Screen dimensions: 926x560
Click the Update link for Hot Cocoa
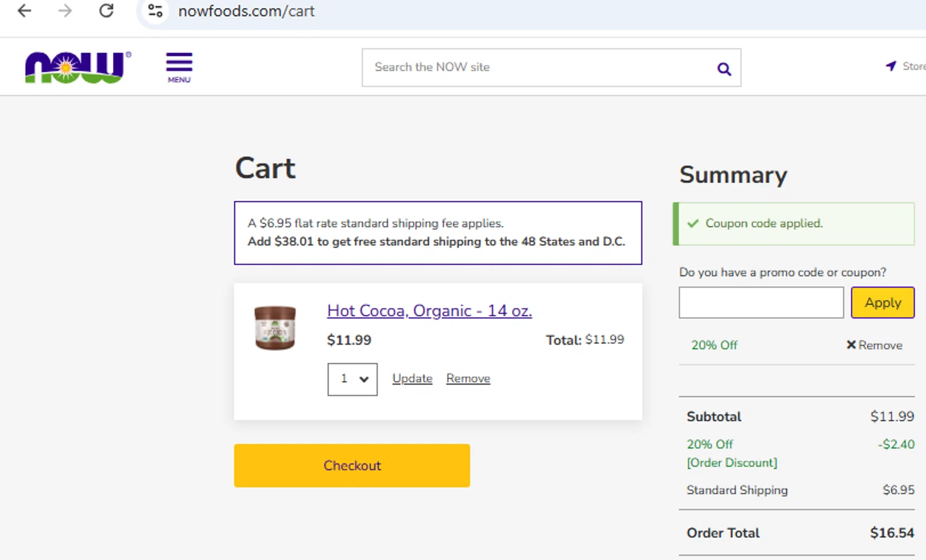412,378
